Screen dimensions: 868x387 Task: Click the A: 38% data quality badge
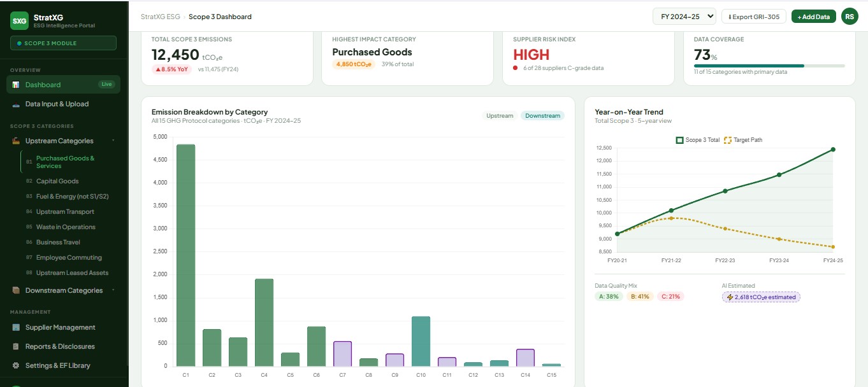pyautogui.click(x=609, y=297)
